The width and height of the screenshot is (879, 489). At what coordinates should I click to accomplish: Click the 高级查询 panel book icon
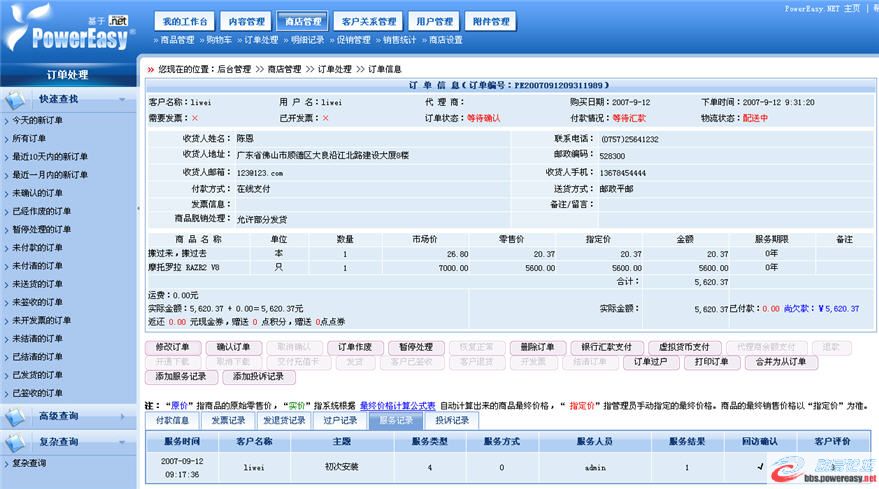pos(17,416)
